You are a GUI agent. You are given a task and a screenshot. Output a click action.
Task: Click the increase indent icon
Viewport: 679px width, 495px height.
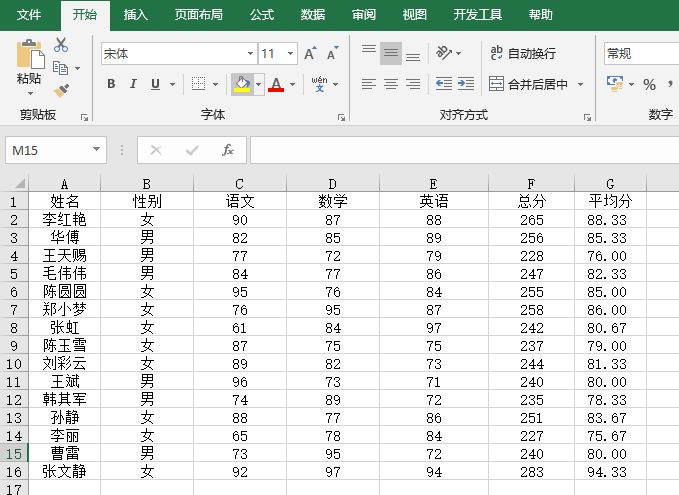[466, 84]
